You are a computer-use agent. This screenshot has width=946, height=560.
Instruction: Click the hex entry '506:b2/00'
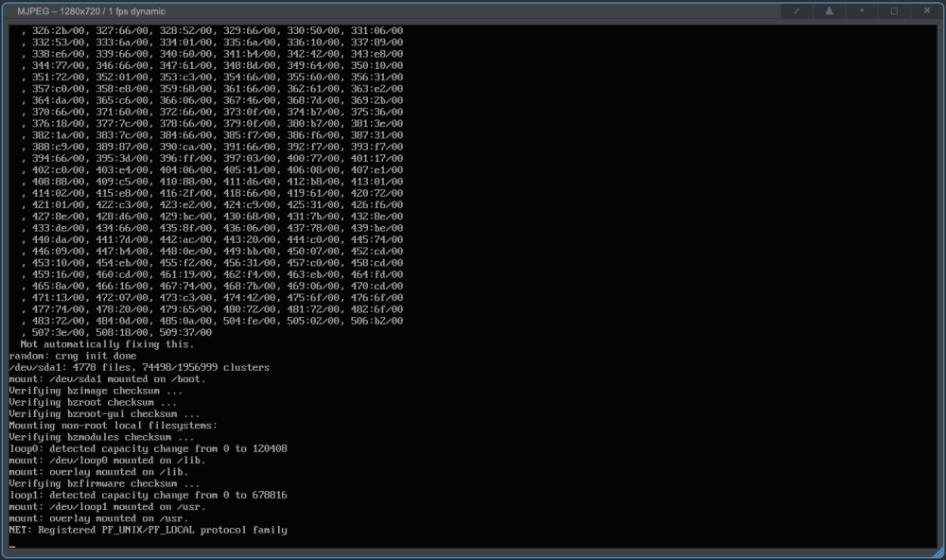coord(377,321)
